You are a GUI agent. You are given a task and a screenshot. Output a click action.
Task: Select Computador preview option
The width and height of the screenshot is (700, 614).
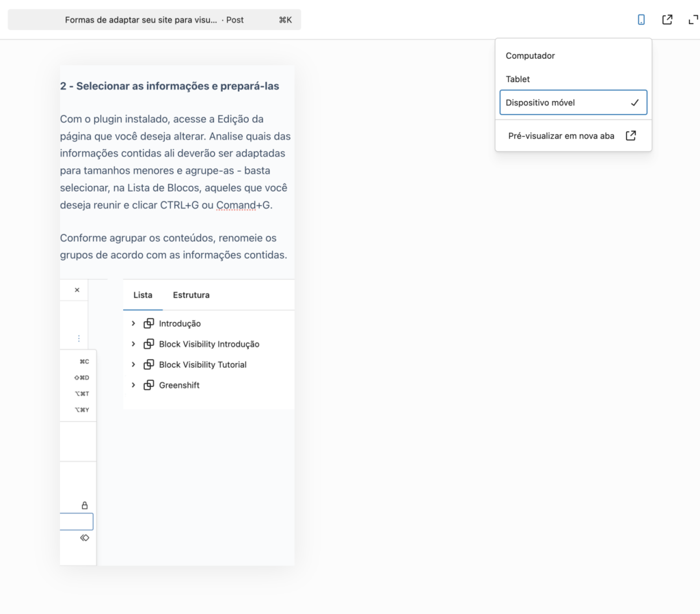(x=574, y=56)
